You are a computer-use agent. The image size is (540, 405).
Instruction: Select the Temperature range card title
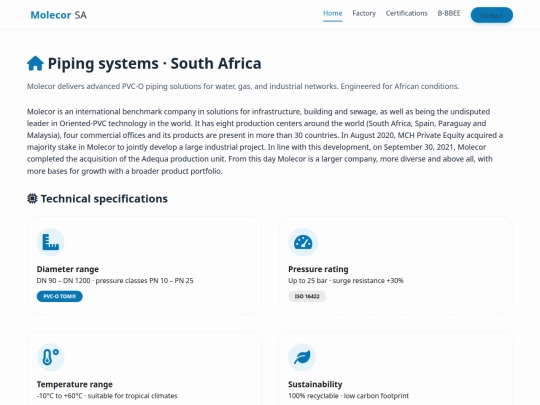click(x=75, y=384)
